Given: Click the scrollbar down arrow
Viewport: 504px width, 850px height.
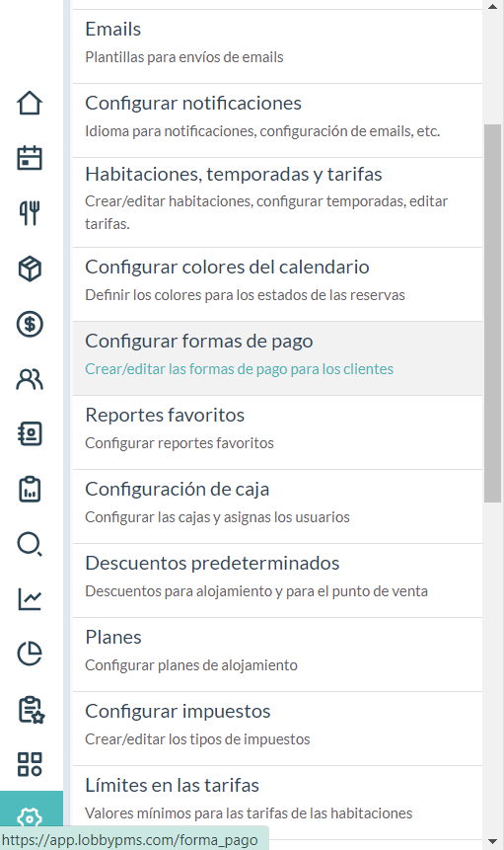Looking at the screenshot, I should pyautogui.click(x=492, y=842).
